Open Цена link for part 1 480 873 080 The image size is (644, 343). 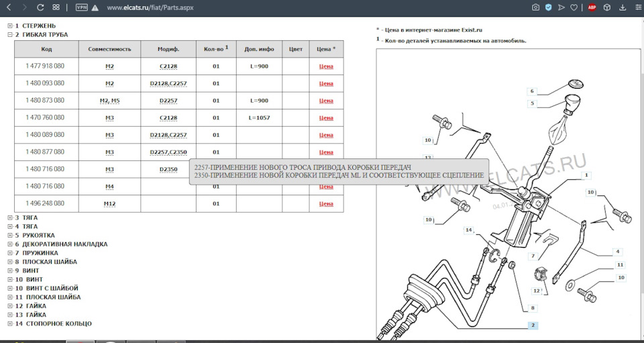click(326, 101)
